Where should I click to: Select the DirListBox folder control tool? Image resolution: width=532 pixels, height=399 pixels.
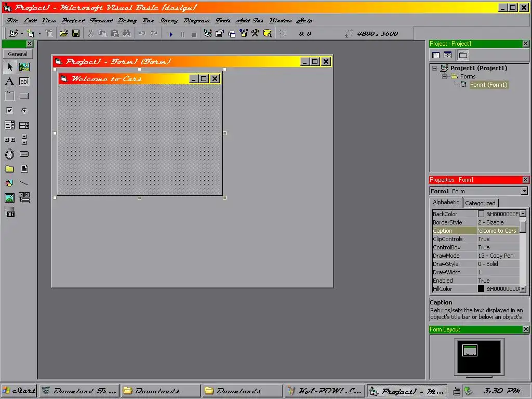click(x=10, y=169)
